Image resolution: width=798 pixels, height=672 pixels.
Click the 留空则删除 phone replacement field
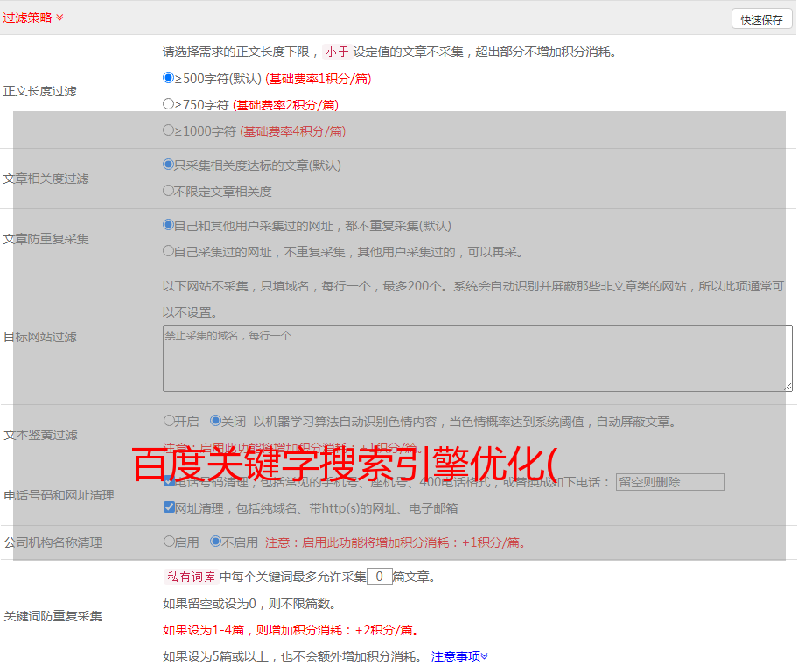click(669, 482)
